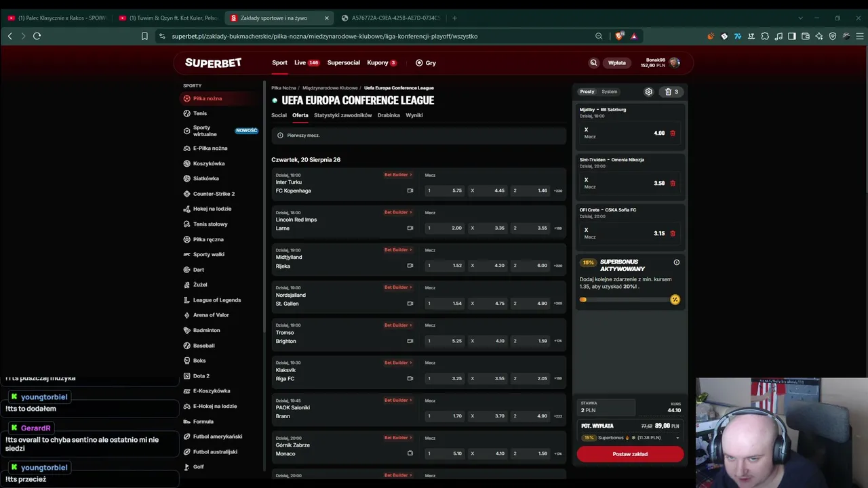The height and width of the screenshot is (488, 868).
Task: Switch to Tuwim & Qzyn YouTube browser tab
Action: [x=169, y=18]
